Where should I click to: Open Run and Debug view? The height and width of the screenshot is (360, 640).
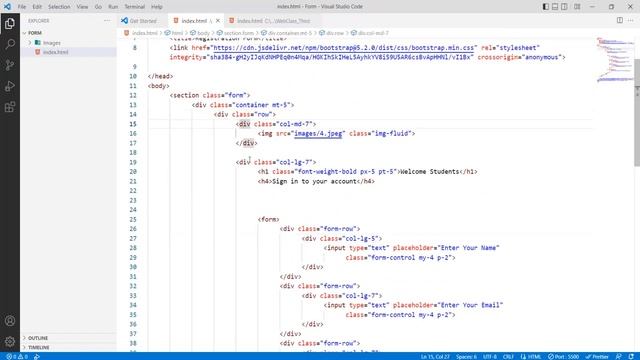point(10,86)
